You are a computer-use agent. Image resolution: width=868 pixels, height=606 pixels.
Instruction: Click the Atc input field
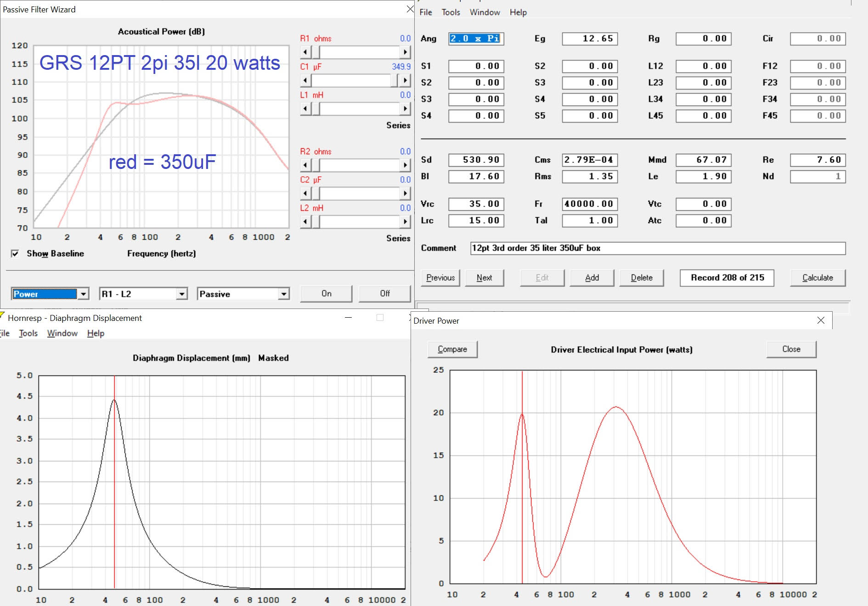pos(704,220)
